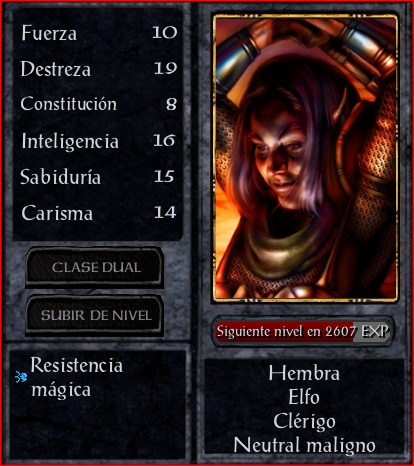Viewport: 414px width, 466px height.
Task: Click the Neutral maligno alignment text
Action: [x=304, y=445]
